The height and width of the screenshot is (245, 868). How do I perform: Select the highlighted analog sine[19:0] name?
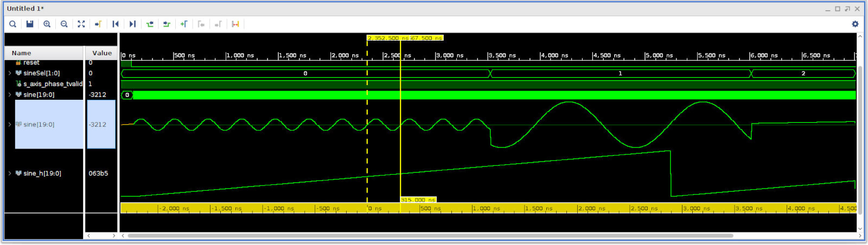click(39, 124)
